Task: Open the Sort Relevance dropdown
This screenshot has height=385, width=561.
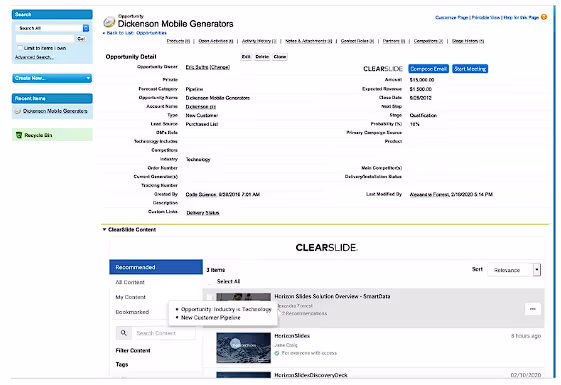Action: tap(514, 270)
